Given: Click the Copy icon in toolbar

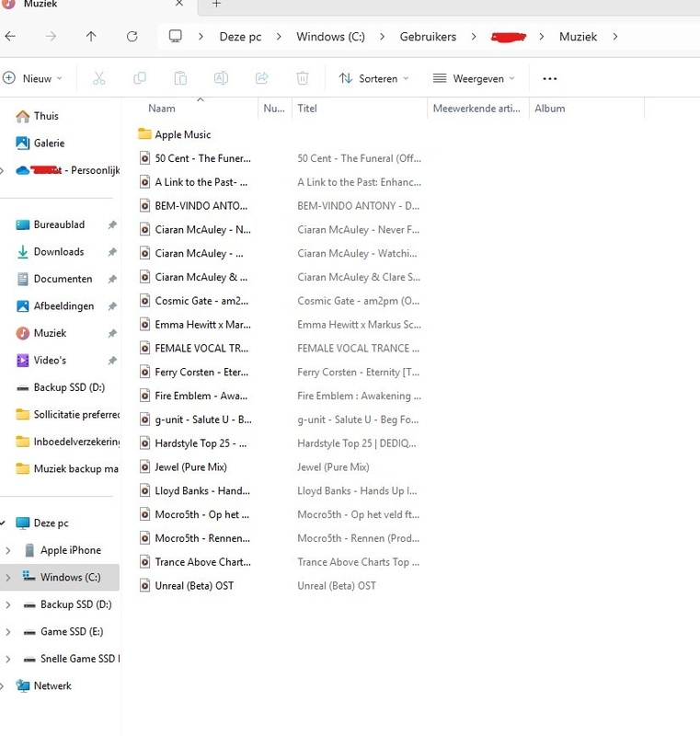Looking at the screenshot, I should 140,78.
